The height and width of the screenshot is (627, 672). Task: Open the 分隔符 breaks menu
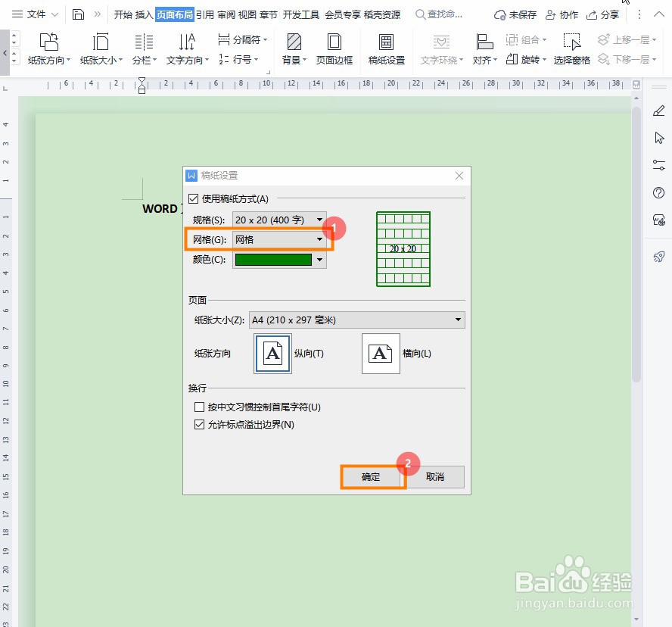point(242,40)
